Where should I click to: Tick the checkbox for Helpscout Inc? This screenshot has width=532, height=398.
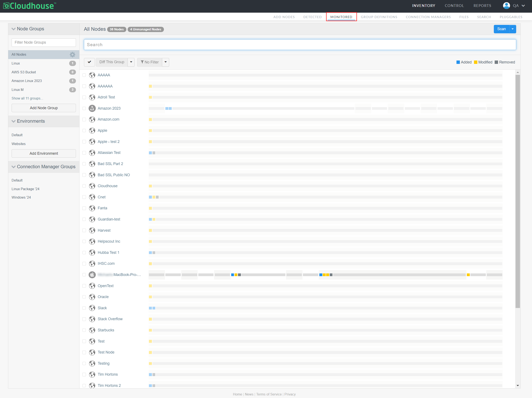point(84,242)
